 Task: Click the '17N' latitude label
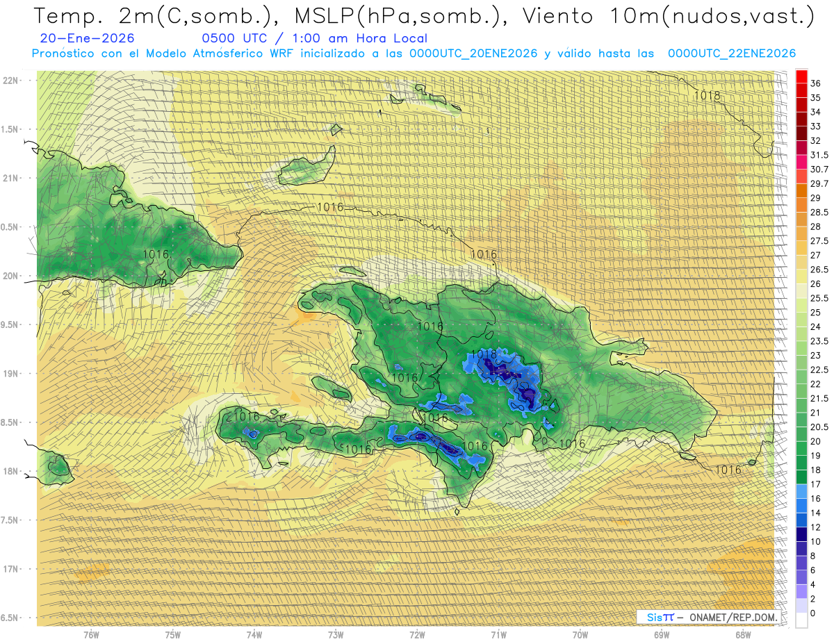(11, 569)
